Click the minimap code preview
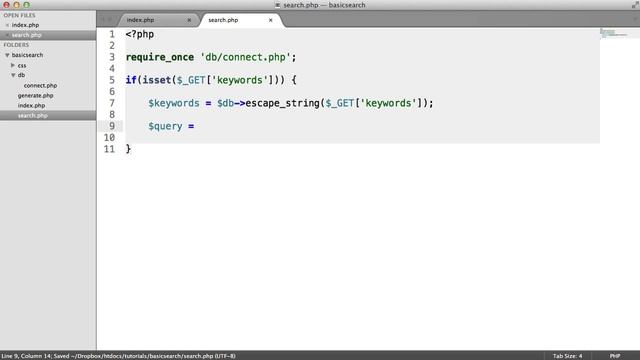Viewport: 640px width, 360px height. 614,33
